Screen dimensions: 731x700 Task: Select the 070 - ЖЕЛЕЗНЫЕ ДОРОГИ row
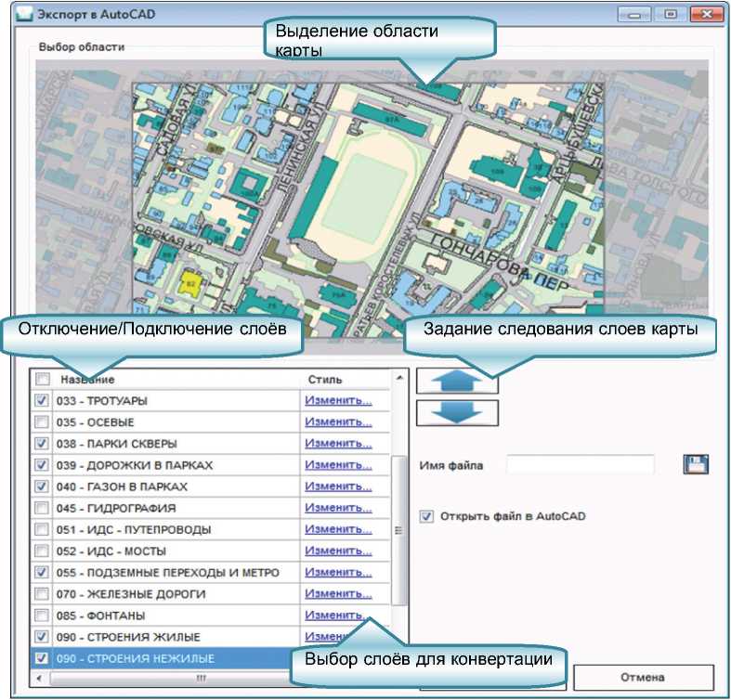click(x=211, y=593)
